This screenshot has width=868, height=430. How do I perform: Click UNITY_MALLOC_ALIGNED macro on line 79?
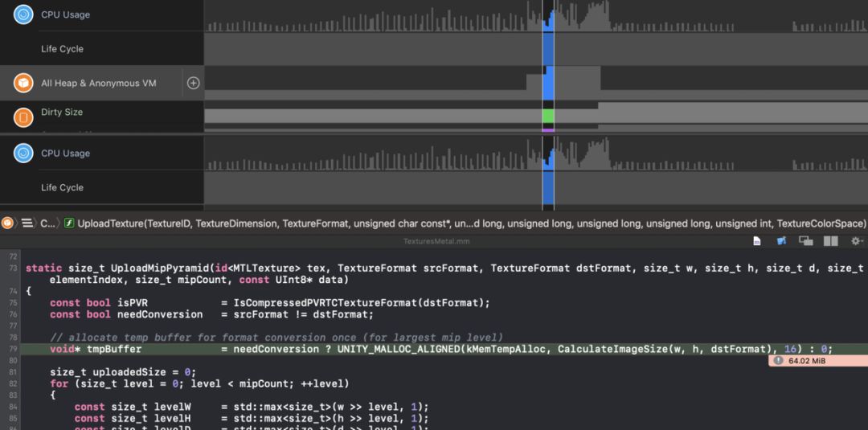398,349
